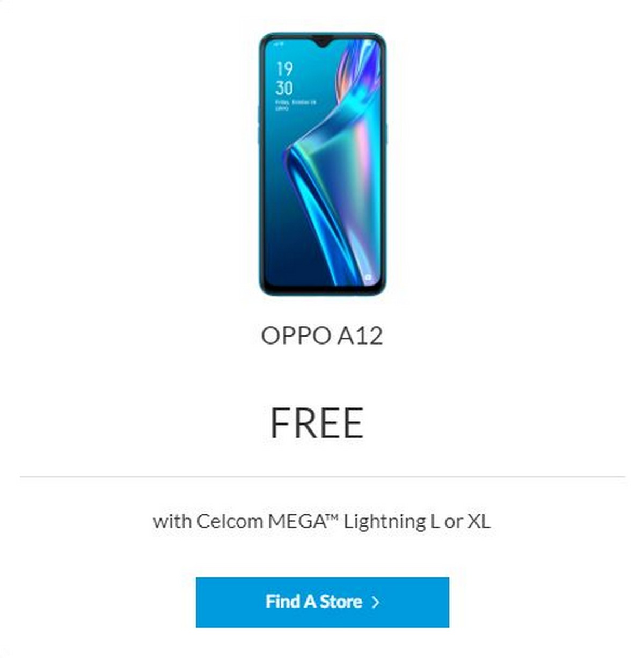
Task: Click the words Lightning L or XL
Action: (417, 521)
